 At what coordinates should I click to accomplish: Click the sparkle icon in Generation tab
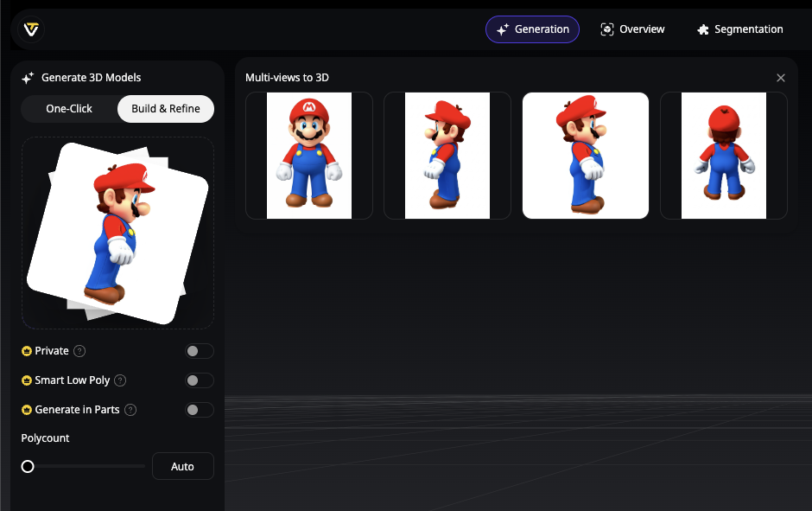(503, 29)
